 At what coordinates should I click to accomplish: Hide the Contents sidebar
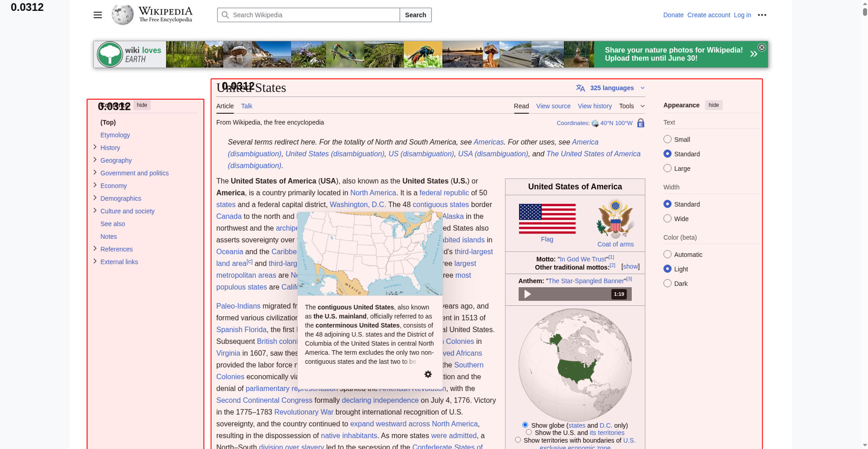pyautogui.click(x=142, y=105)
